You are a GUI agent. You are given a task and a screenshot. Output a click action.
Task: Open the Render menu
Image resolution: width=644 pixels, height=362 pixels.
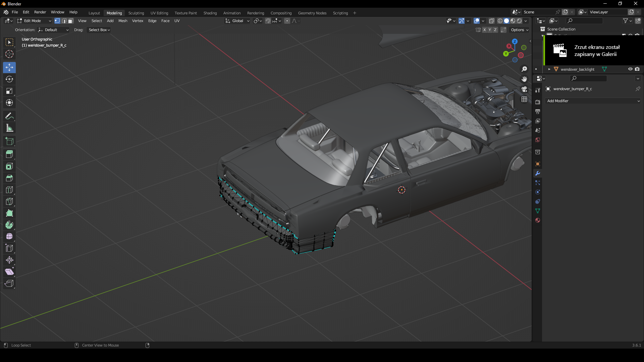point(40,12)
